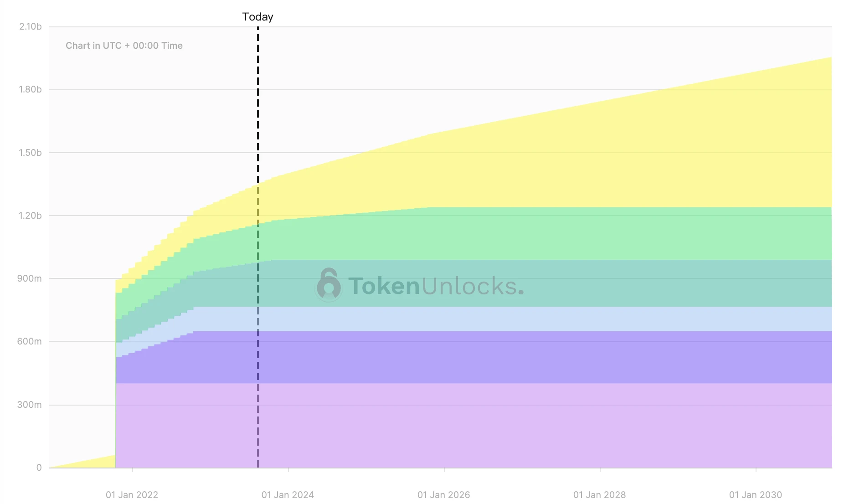Click the Chart in UTC + 00:00 Time note

click(x=124, y=46)
